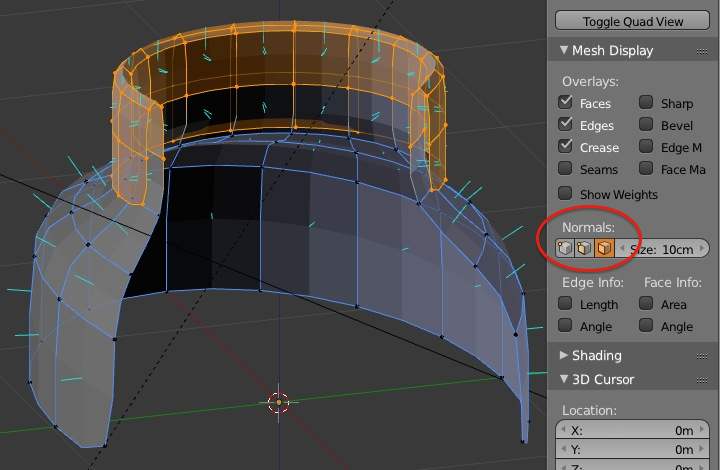Show vertex normals icon
Image resolution: width=720 pixels, height=470 pixels.
click(x=564, y=248)
